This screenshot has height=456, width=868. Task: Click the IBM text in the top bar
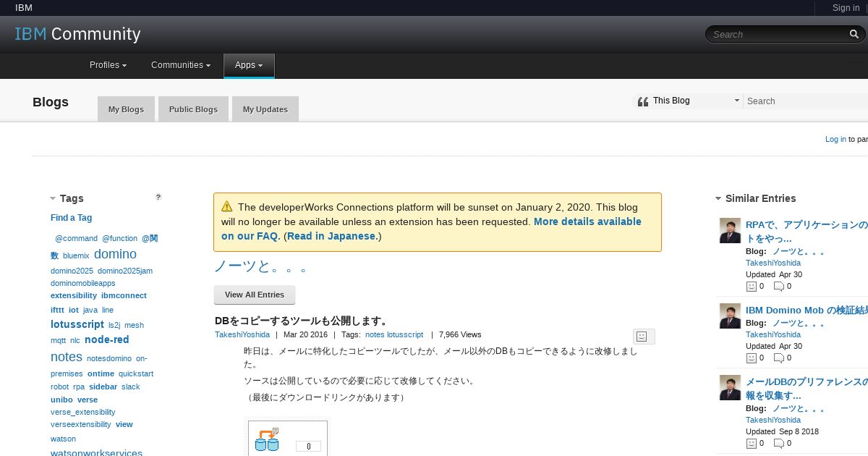[24, 8]
